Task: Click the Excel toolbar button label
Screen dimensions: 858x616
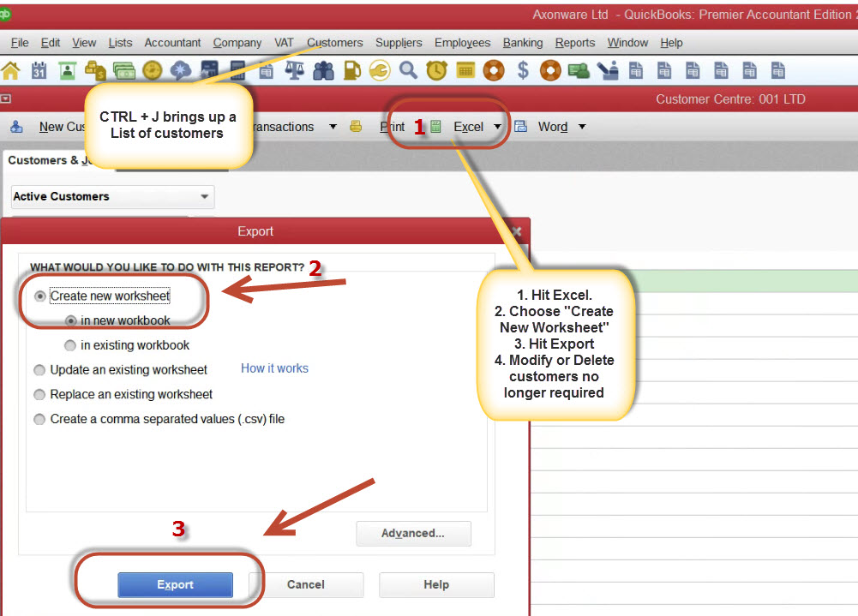Action: click(x=468, y=127)
